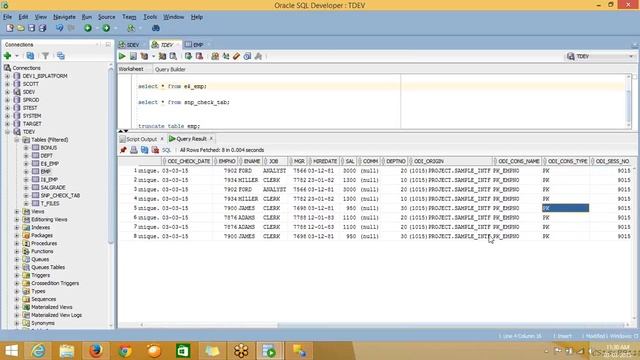Open the TDEV connection dropdown at top right
Viewport: 640px width, 360px height.
(631, 56)
